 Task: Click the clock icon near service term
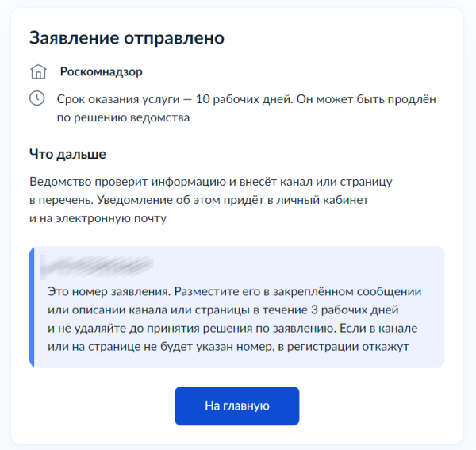(x=37, y=98)
